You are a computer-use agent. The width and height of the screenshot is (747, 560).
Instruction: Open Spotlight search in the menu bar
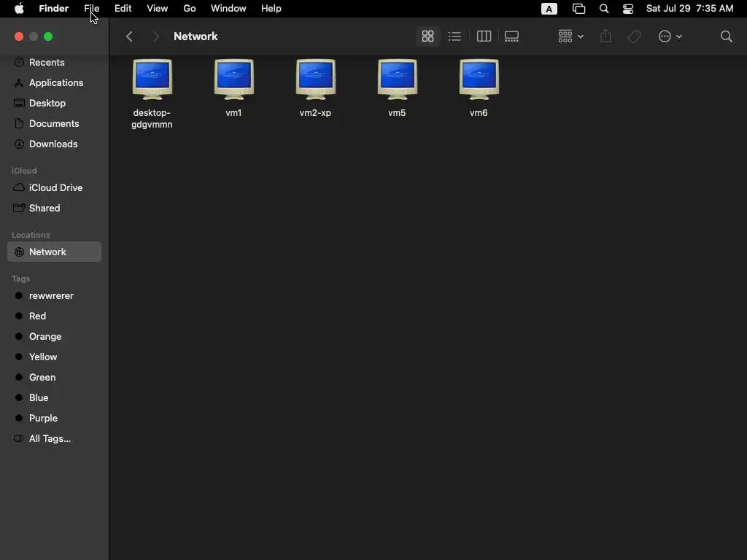[x=603, y=9]
